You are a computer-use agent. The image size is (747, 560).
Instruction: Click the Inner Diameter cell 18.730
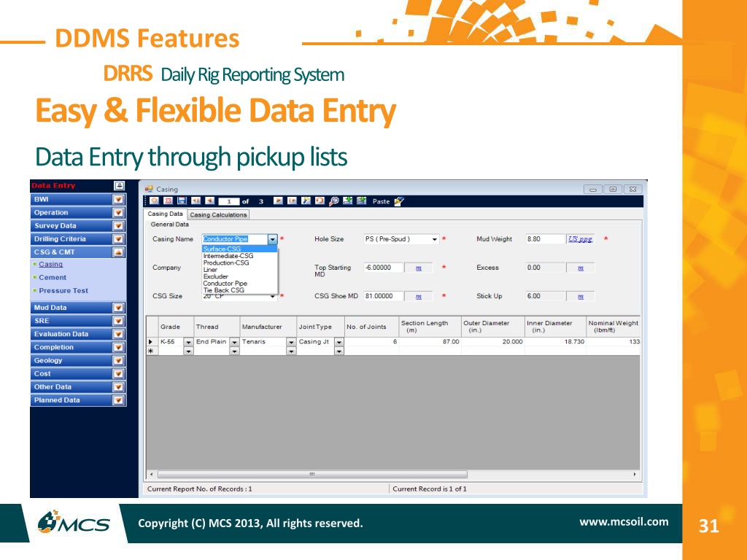[x=555, y=342]
